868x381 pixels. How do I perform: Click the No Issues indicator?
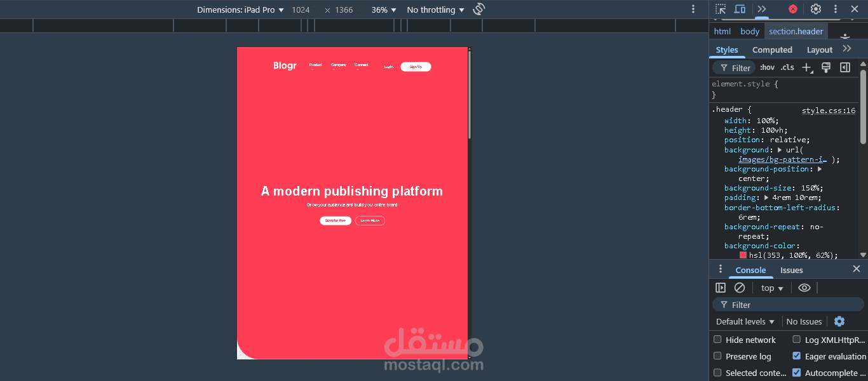point(804,321)
